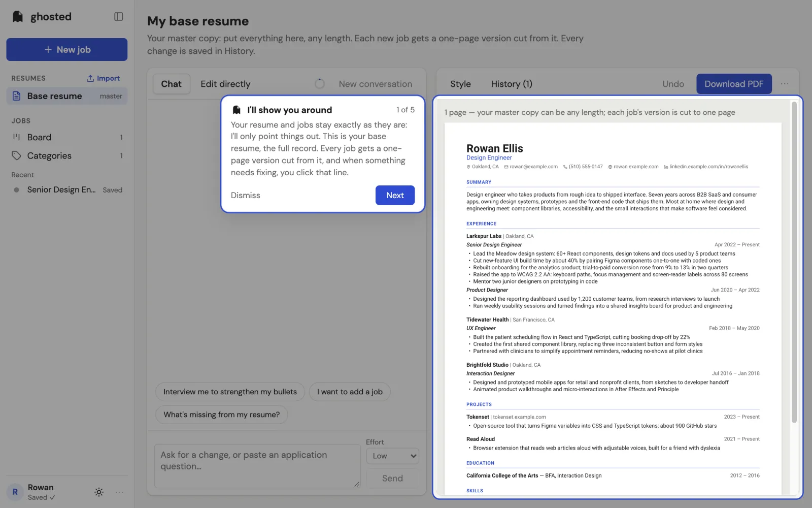Viewport: 812px width, 508px height.
Task: Open the Effort dropdown
Action: tap(392, 456)
